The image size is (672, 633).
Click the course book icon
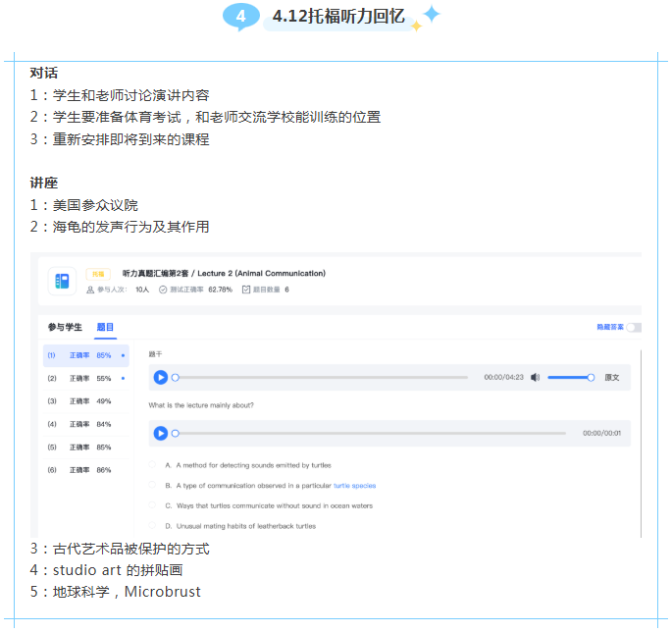click(x=62, y=282)
